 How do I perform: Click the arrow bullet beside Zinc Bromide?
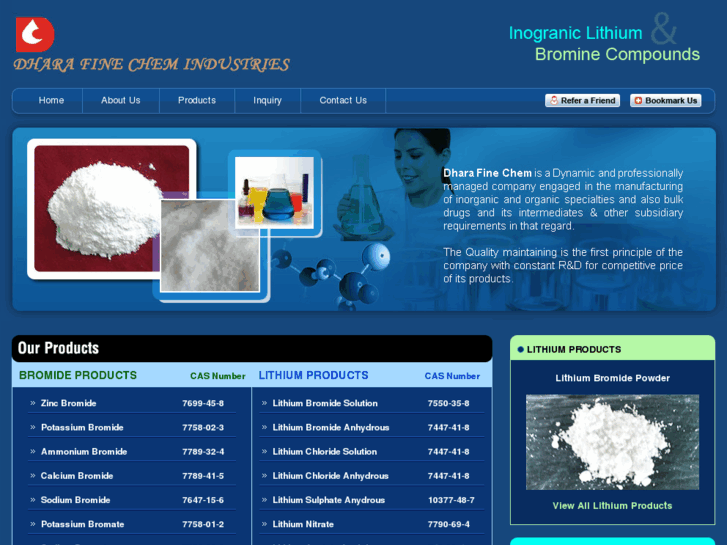33,403
